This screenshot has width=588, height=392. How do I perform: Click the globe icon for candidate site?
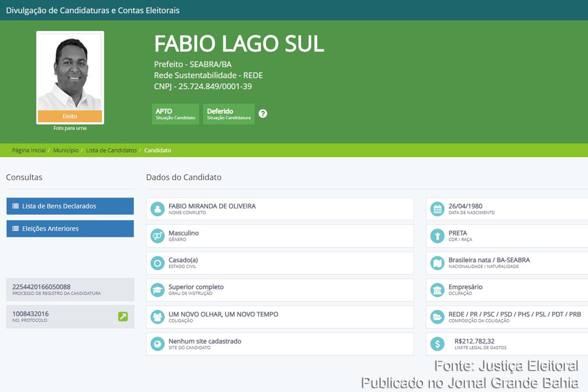pyautogui.click(x=158, y=344)
